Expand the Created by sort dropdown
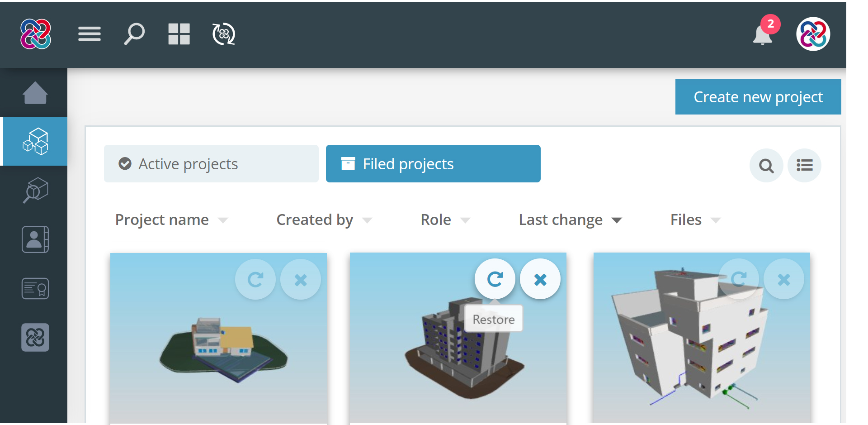This screenshot has height=425, width=868. [324, 220]
